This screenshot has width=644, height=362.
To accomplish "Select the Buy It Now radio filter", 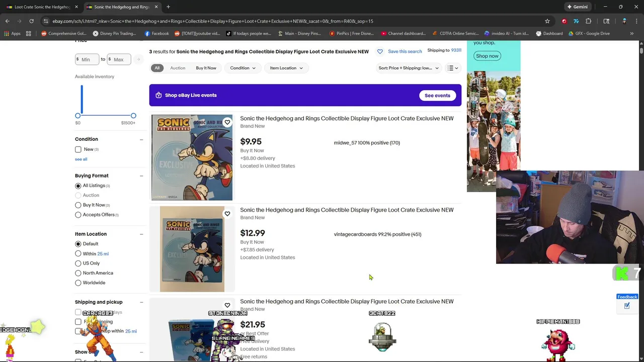I will coord(78,205).
